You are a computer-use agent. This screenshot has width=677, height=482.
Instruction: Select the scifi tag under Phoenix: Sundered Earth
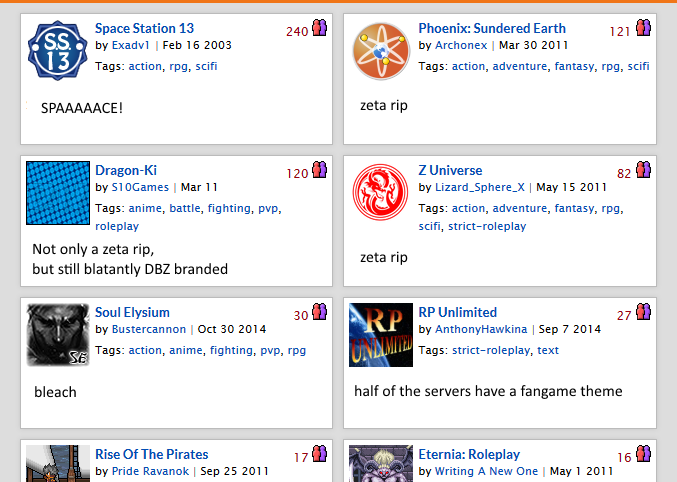tap(638, 67)
